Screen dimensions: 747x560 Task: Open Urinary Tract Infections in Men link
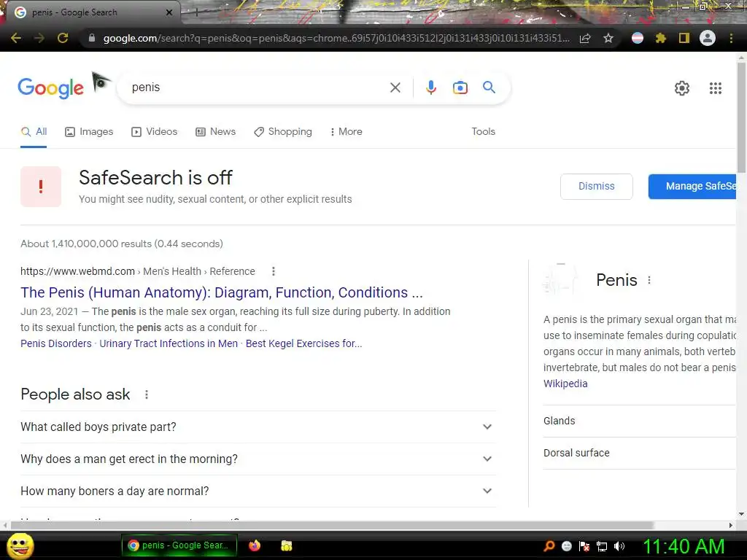[x=169, y=344]
